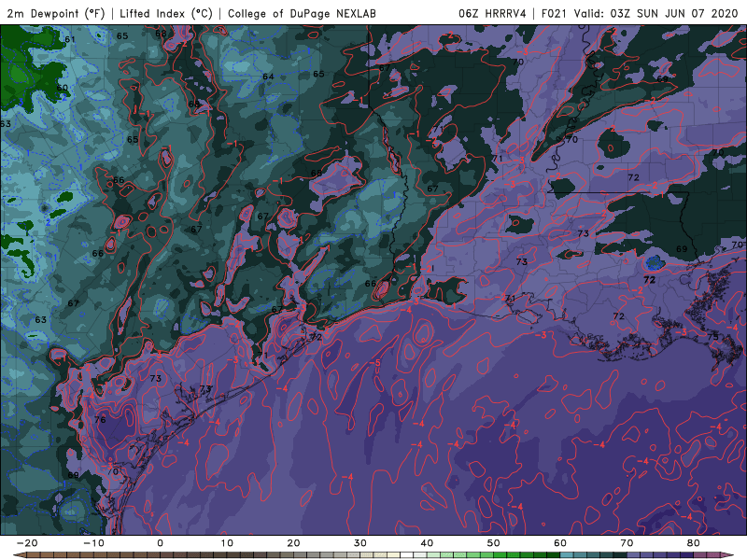Click the left arrow end of the color bar

tap(19, 555)
